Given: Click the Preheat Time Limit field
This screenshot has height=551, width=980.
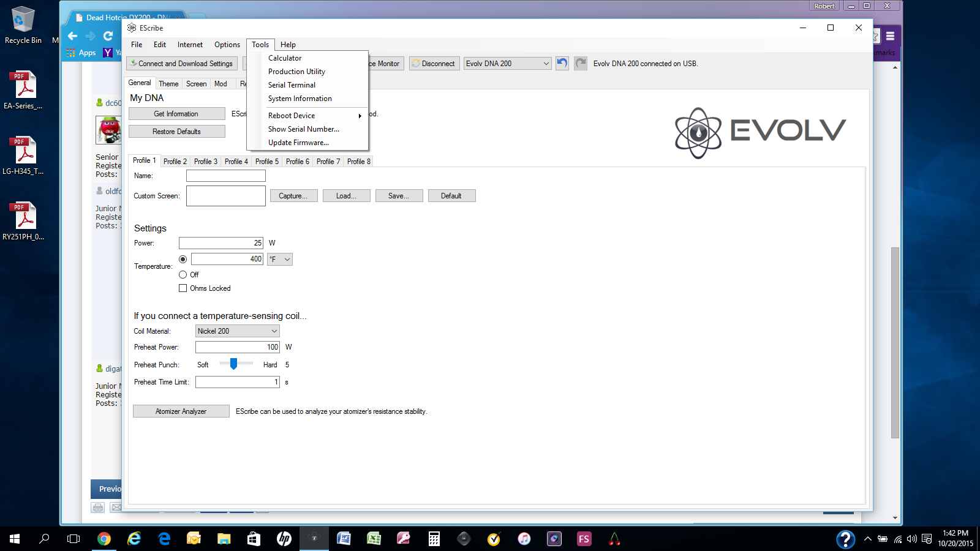Looking at the screenshot, I should (x=238, y=382).
